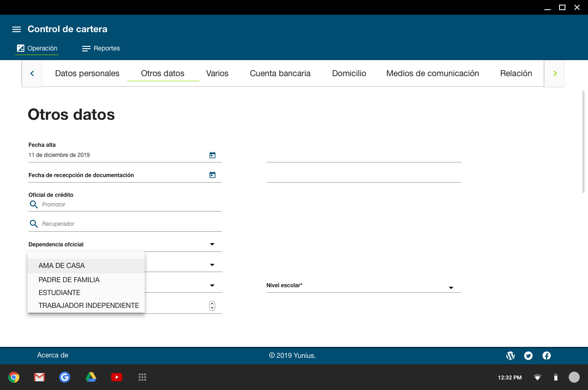588x390 pixels.
Task: Open the Twitter link in footer
Action: click(528, 356)
